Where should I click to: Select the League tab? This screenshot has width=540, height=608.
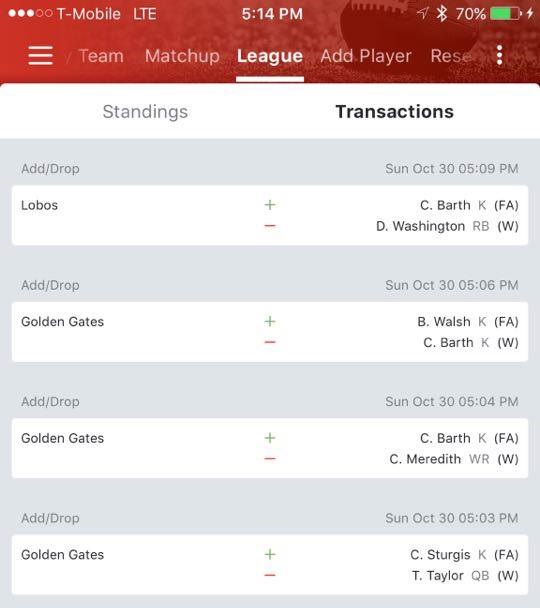point(270,56)
